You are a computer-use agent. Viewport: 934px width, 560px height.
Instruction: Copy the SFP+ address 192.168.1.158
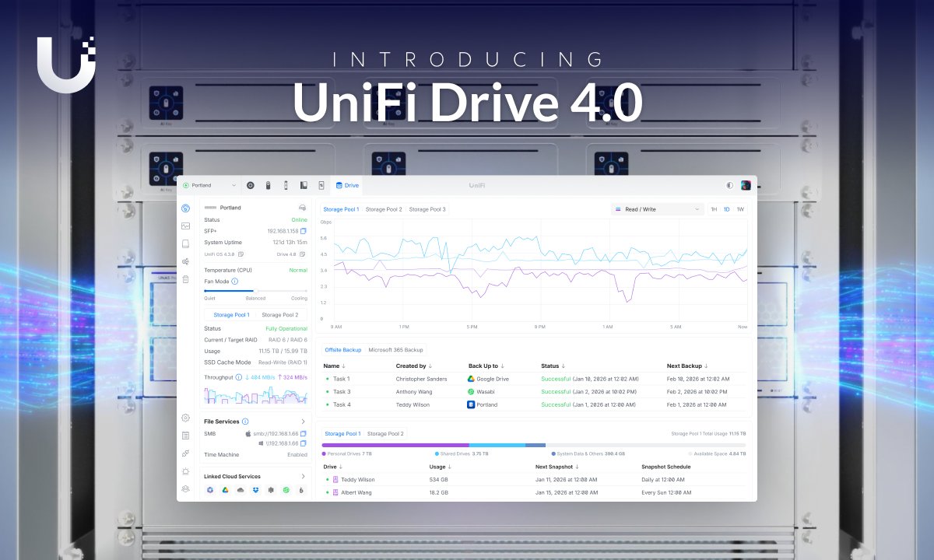(304, 231)
